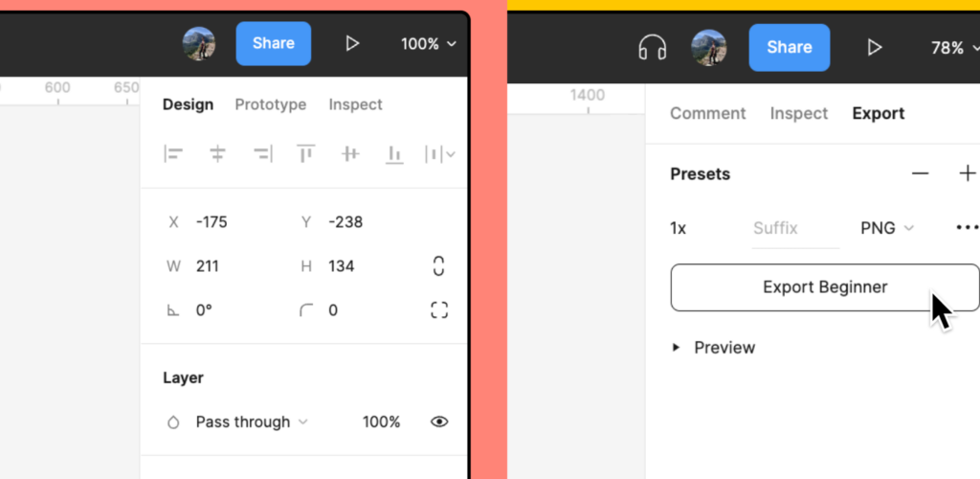Click the align bottom icon
This screenshot has width=980, height=479.
394,153
